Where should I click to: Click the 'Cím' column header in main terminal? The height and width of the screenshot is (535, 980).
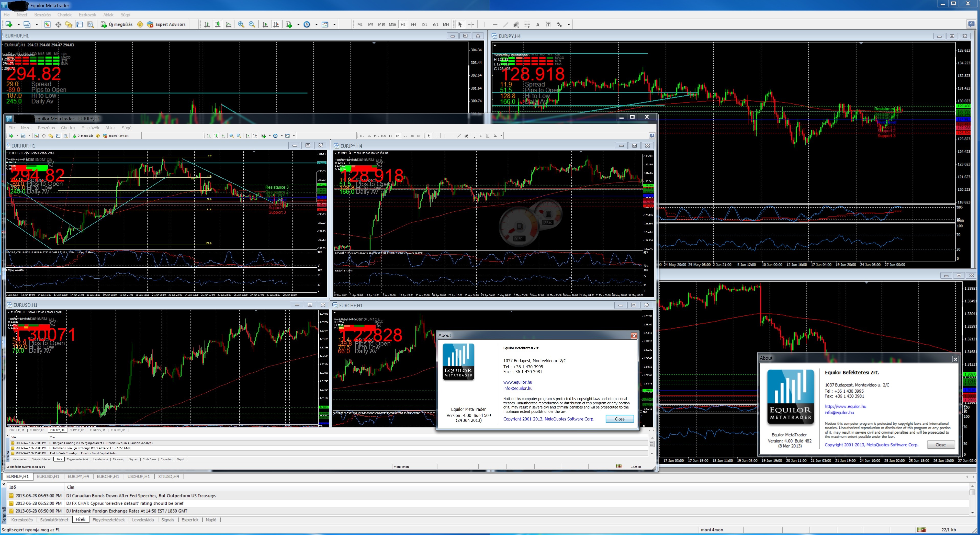(x=71, y=487)
